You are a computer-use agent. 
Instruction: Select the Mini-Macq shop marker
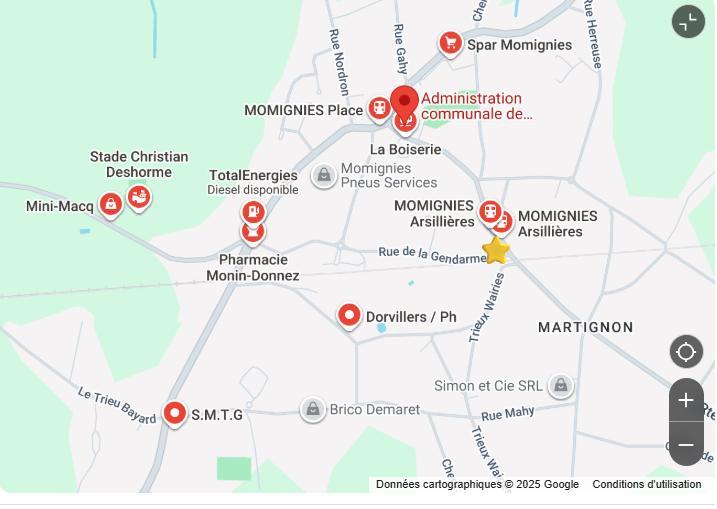(x=111, y=204)
